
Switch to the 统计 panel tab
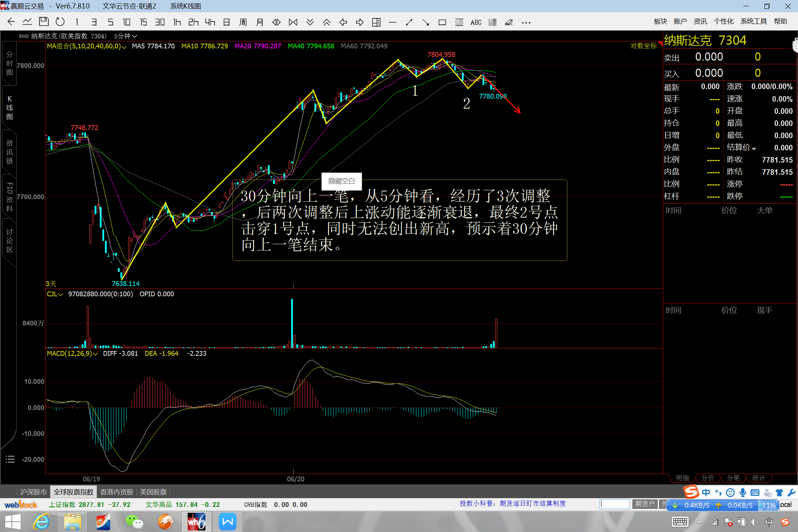(759, 478)
